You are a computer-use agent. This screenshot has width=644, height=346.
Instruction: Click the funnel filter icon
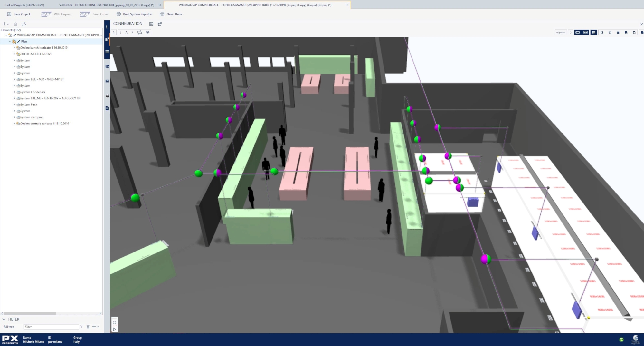pyautogui.click(x=82, y=327)
